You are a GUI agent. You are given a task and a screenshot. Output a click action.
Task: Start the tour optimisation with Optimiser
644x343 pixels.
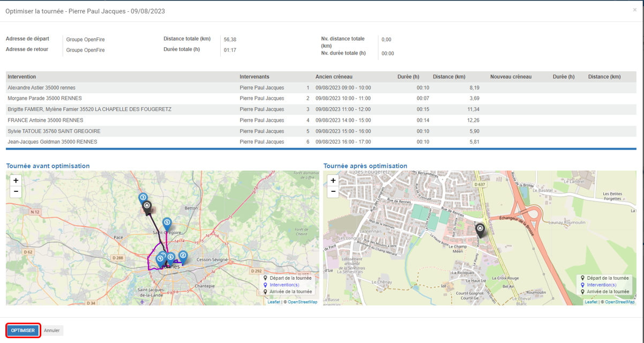click(23, 331)
